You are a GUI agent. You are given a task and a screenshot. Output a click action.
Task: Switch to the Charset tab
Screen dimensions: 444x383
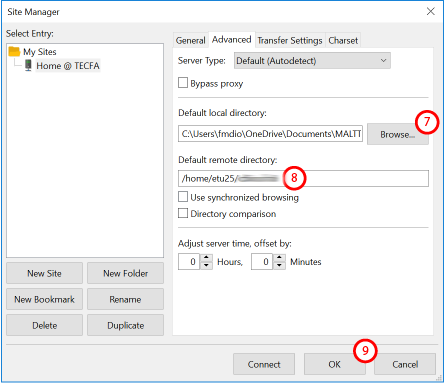pos(343,40)
